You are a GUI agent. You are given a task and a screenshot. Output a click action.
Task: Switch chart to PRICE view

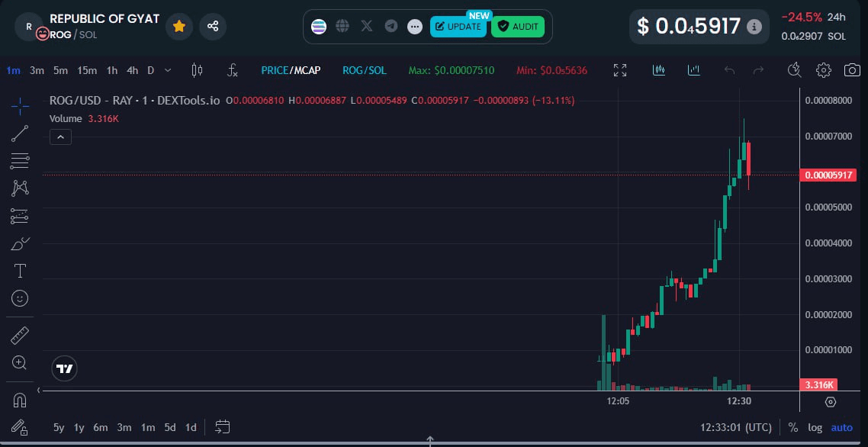pyautogui.click(x=275, y=70)
